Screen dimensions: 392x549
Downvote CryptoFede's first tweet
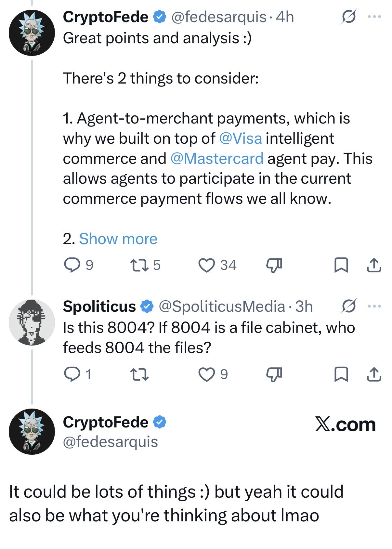[274, 265]
